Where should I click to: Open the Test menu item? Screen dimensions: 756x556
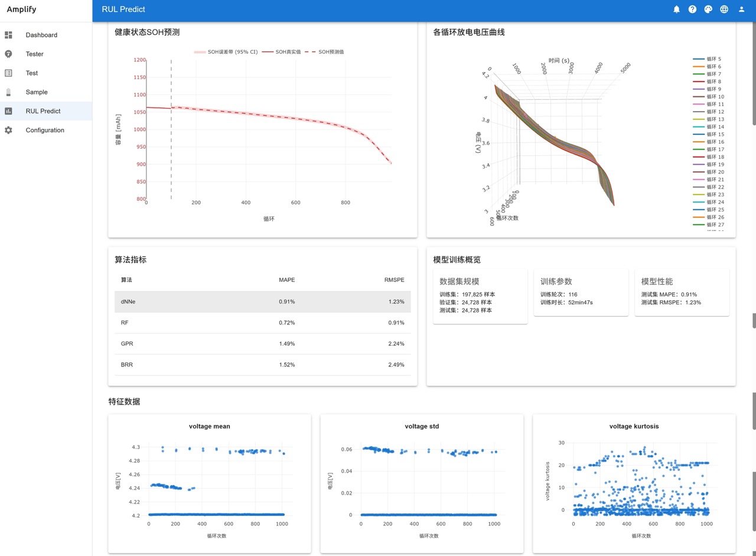click(32, 73)
